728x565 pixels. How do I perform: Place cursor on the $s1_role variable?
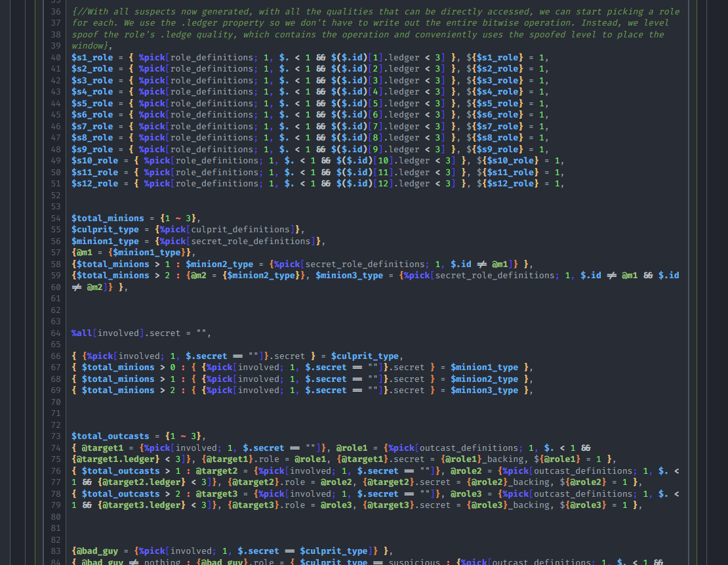click(x=92, y=58)
